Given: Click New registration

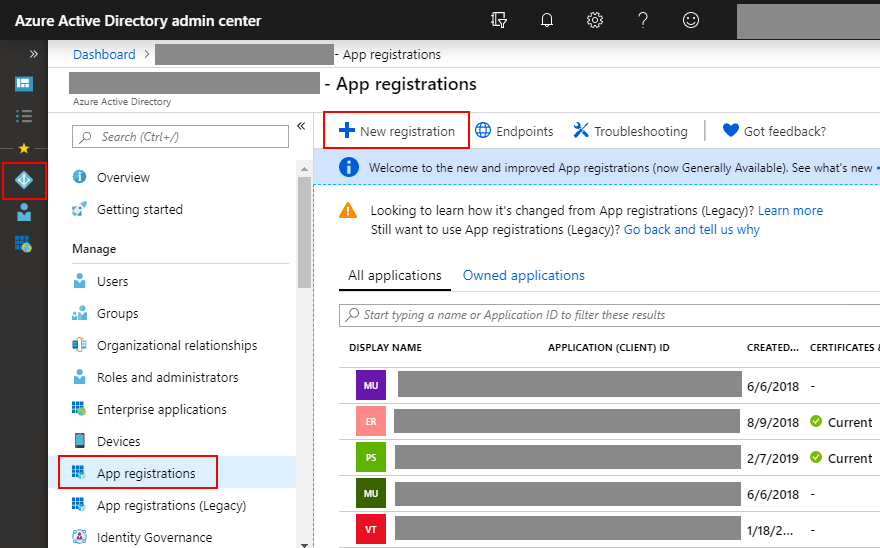Looking at the screenshot, I should 397,131.
